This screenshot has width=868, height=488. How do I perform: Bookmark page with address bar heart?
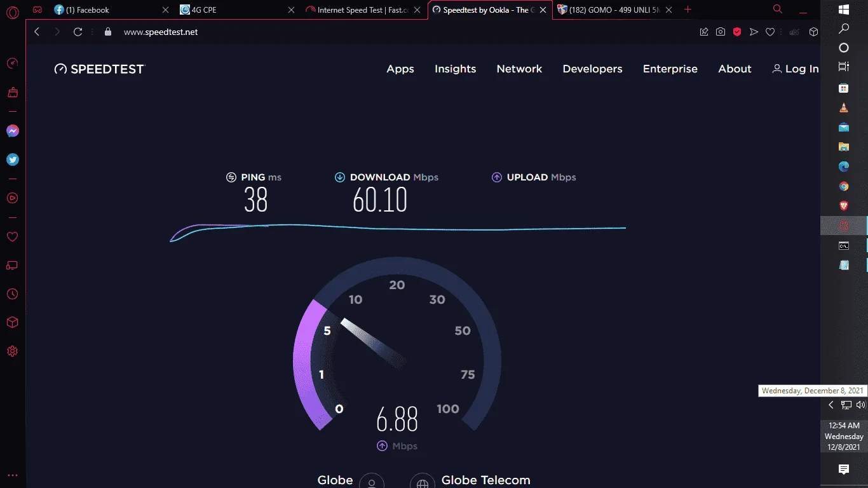click(770, 32)
